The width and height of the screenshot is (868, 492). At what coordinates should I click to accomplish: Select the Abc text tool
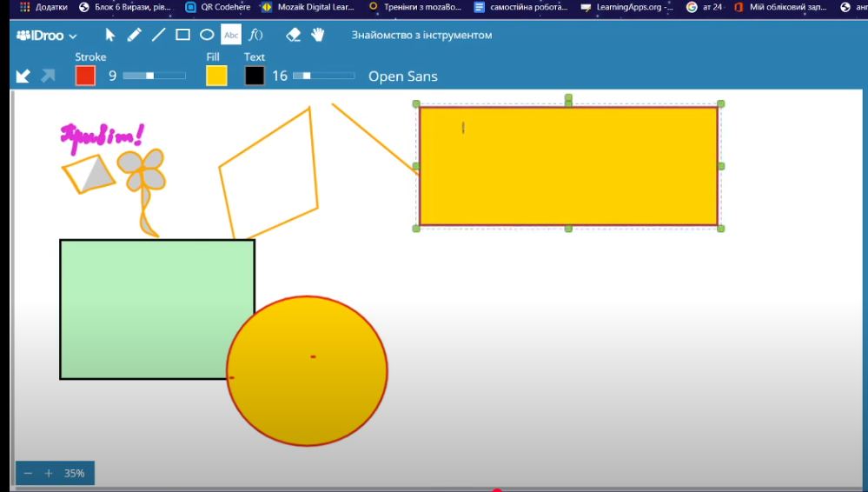[231, 36]
